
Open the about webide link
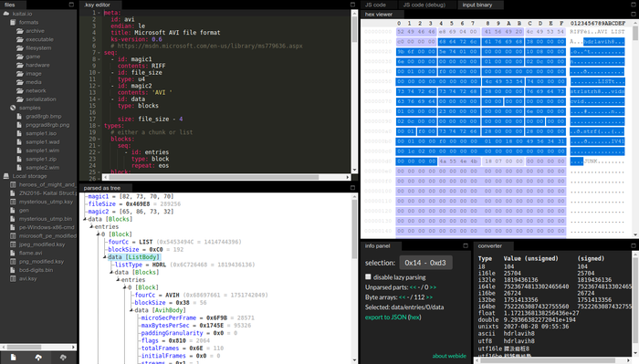[449, 356]
